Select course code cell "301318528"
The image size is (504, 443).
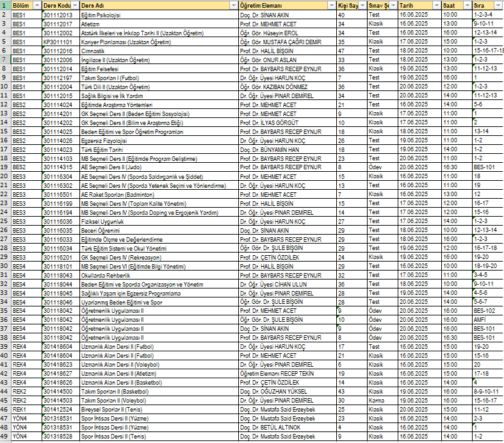click(x=61, y=436)
